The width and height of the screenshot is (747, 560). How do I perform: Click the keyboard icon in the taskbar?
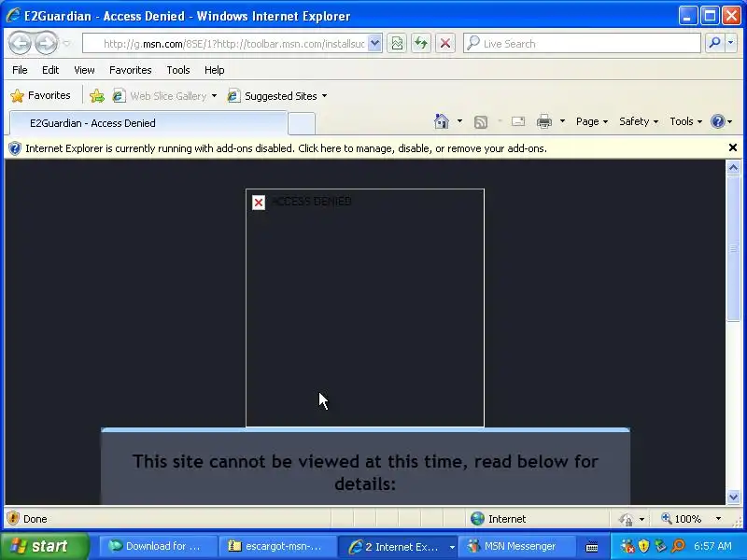pos(592,547)
